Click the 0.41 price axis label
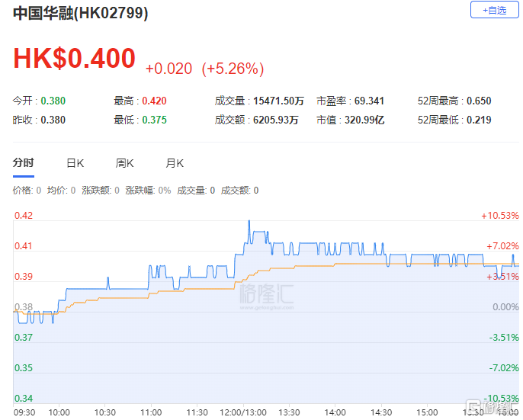This screenshot has width=523, height=420. click(24, 246)
